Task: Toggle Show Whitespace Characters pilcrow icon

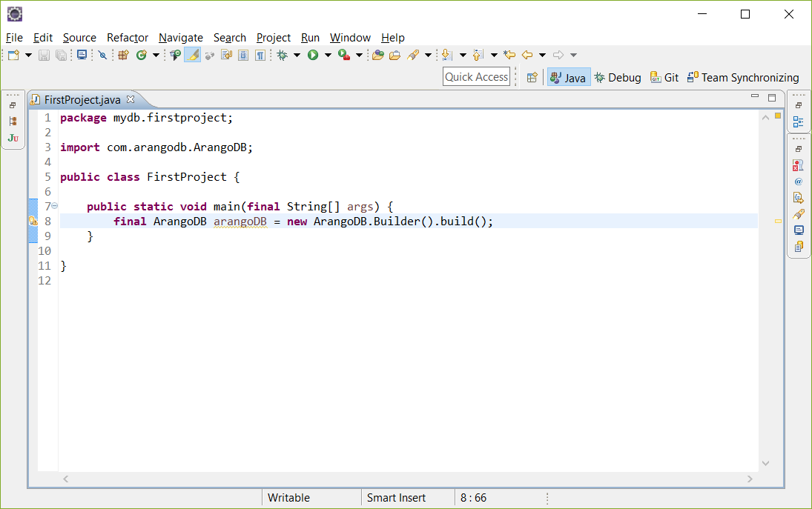Action: [260, 55]
